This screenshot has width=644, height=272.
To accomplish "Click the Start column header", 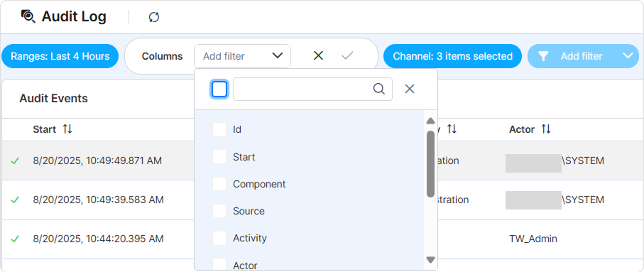I will (44, 129).
